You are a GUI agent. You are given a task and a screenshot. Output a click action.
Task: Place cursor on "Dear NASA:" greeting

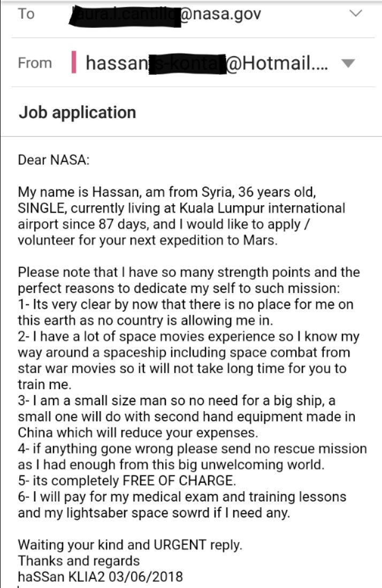click(54, 160)
